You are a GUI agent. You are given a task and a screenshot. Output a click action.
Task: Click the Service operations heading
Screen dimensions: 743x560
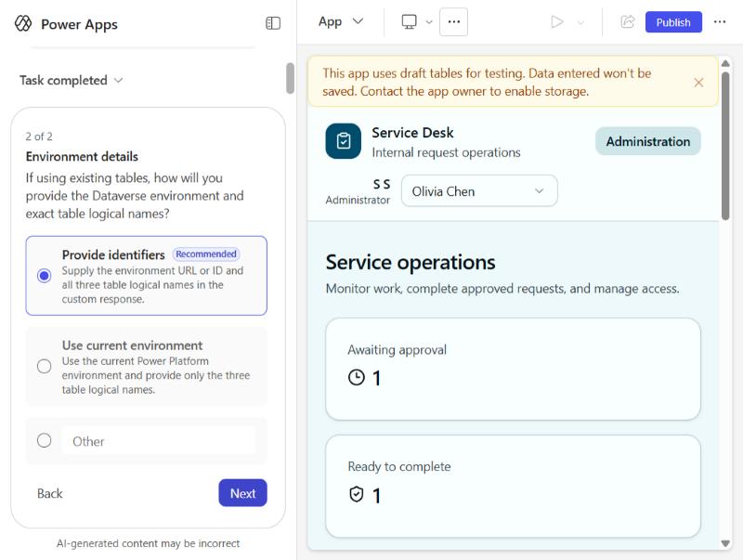[411, 262]
